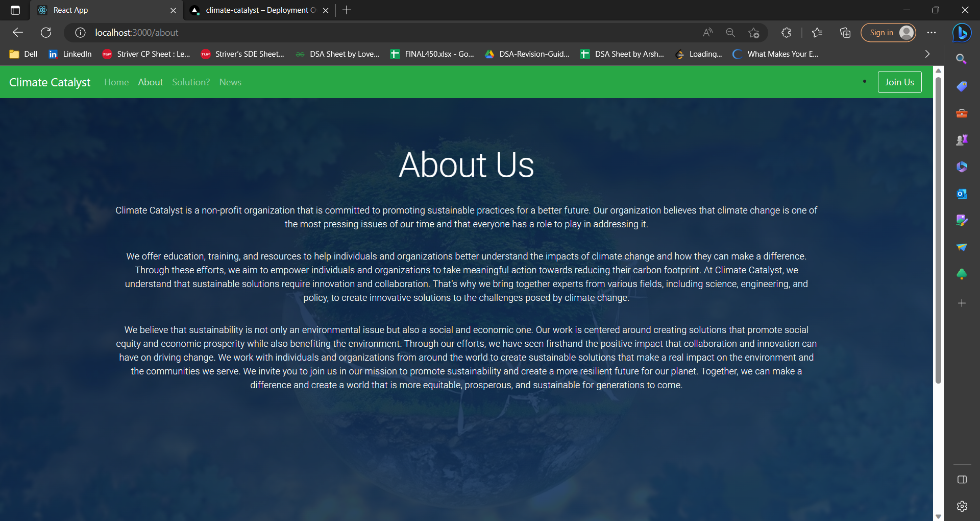Image resolution: width=980 pixels, height=521 pixels.
Task: Go to Home nav item
Action: click(x=116, y=82)
